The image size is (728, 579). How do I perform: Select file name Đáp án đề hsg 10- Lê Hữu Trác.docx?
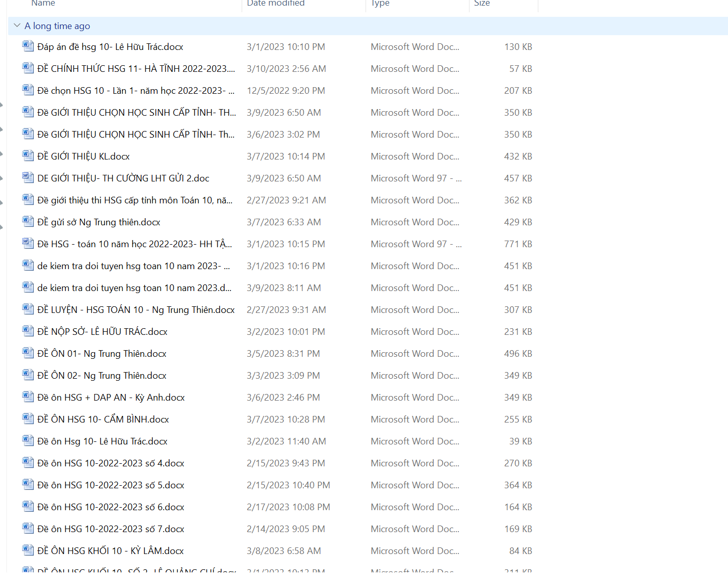click(110, 47)
